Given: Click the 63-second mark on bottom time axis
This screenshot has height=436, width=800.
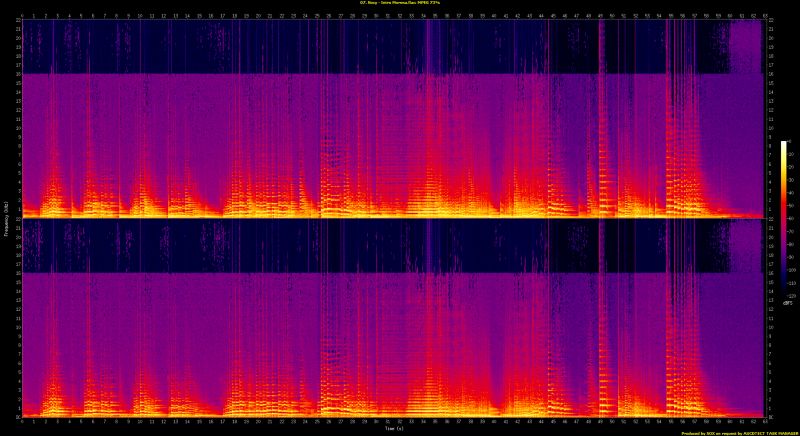Looking at the screenshot, I should click(765, 422).
